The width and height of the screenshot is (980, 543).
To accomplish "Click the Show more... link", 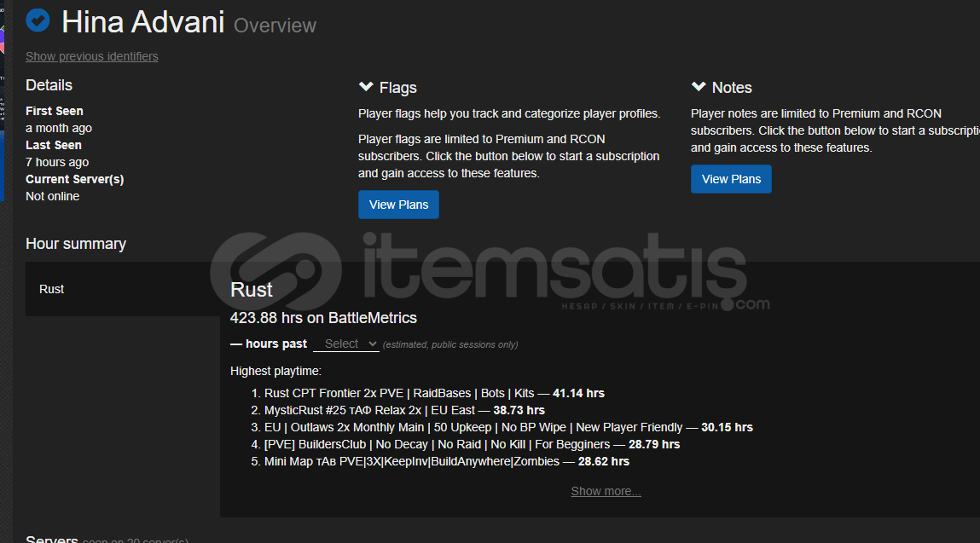I will point(606,491).
